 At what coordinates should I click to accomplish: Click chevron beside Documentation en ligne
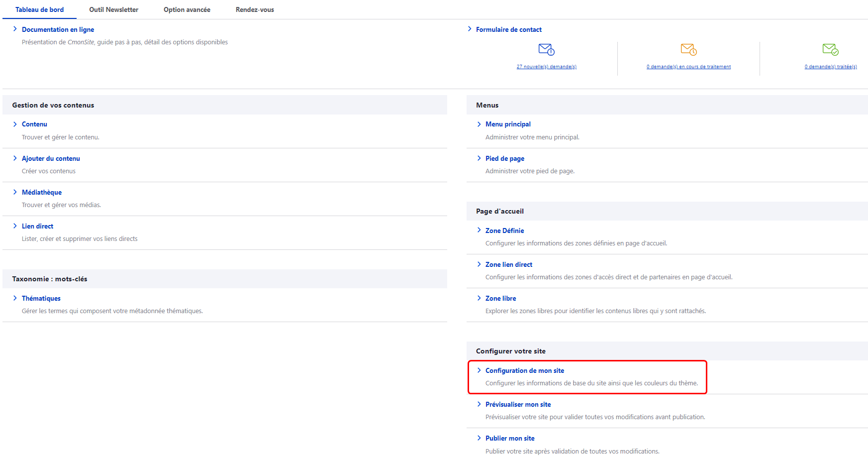[15, 29]
